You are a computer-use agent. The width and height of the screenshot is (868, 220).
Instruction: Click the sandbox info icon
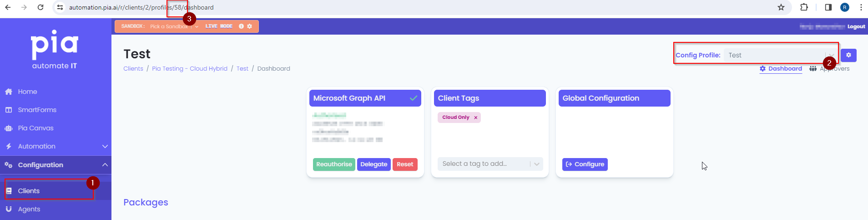coord(241,26)
